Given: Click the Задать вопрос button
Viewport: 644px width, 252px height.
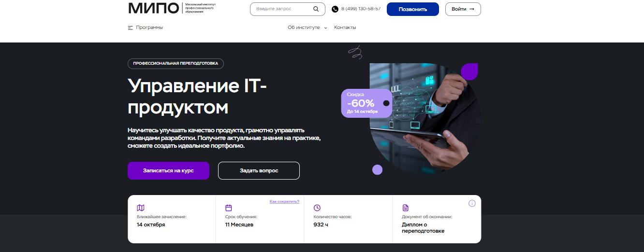Looking at the screenshot, I should click(259, 170).
